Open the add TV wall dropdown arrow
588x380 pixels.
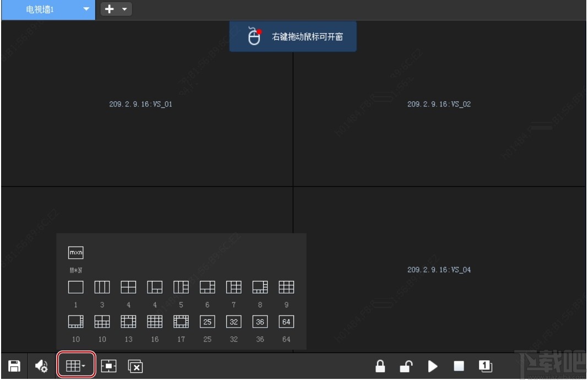(123, 9)
